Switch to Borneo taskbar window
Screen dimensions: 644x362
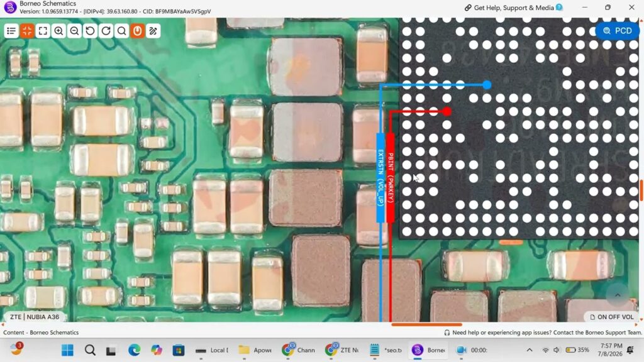(x=429, y=350)
